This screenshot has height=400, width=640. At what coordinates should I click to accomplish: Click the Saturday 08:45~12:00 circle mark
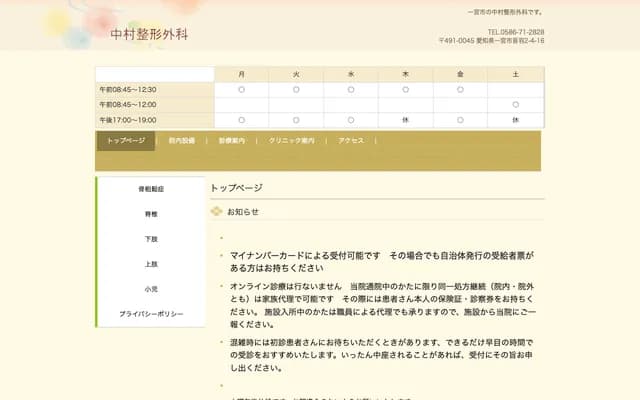tap(516, 104)
